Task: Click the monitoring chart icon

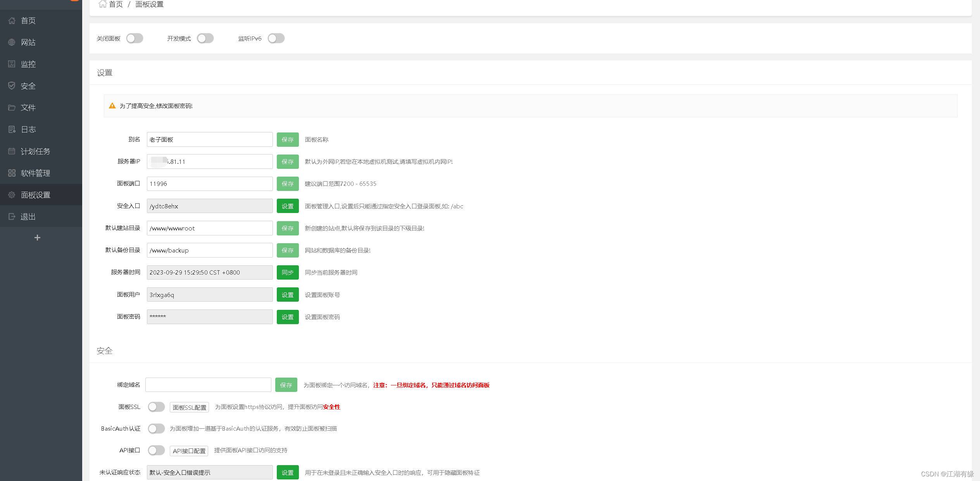Action: (x=12, y=64)
